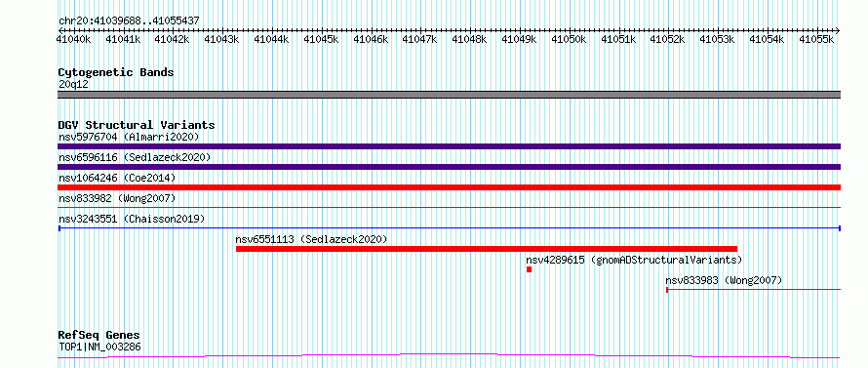The height and width of the screenshot is (368, 868).
Task: Click the 41050k ruler tick label
Action: [x=569, y=39]
